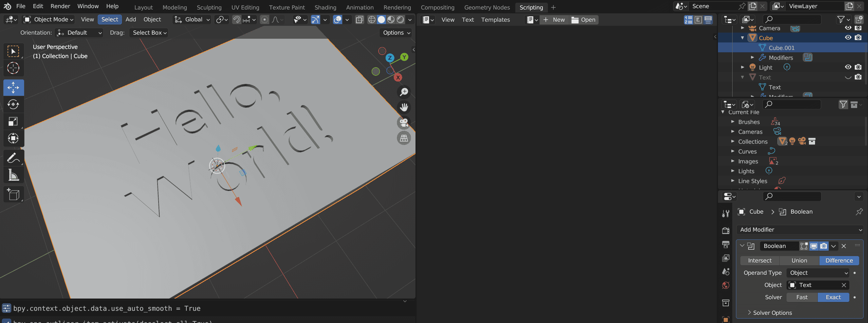Open the Drag Select Box dropdown
The width and height of the screenshot is (868, 323).
point(149,33)
